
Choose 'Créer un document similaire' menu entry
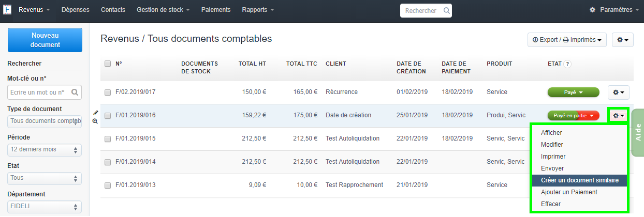click(x=579, y=180)
